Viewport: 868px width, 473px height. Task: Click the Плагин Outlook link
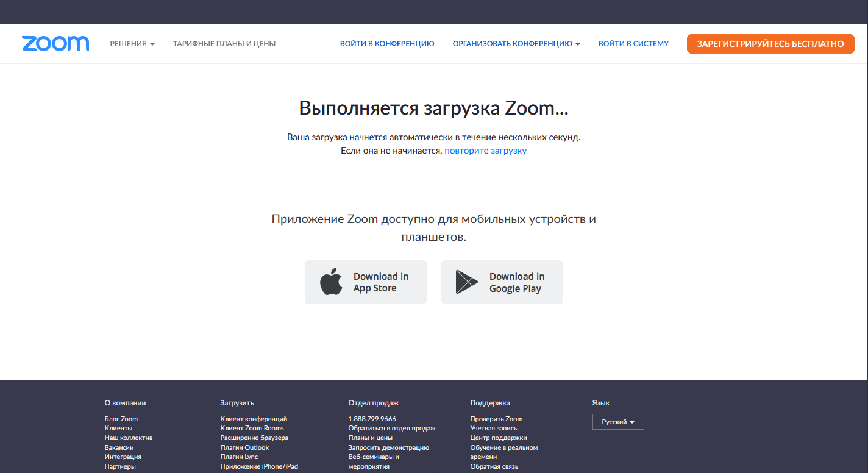tap(244, 447)
